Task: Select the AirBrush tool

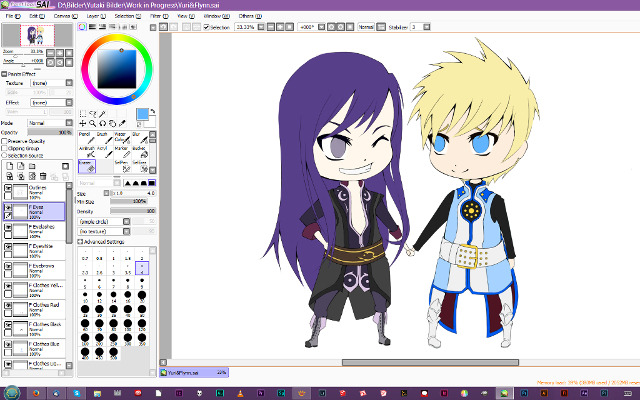Action: (86, 155)
